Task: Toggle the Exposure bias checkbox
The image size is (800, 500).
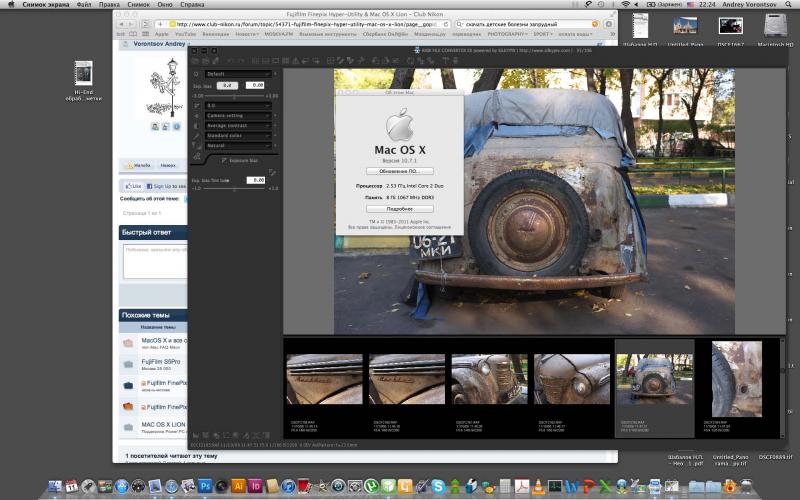Action: (223, 161)
